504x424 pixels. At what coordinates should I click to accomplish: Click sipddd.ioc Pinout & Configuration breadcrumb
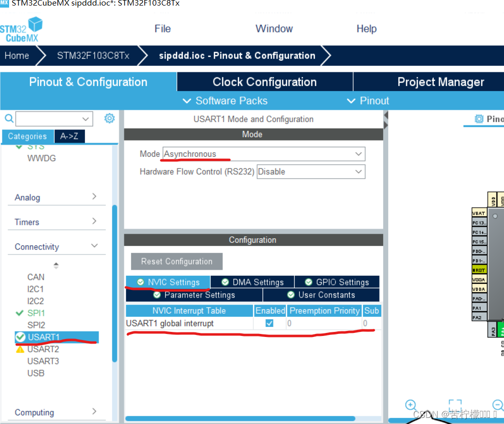click(x=237, y=56)
